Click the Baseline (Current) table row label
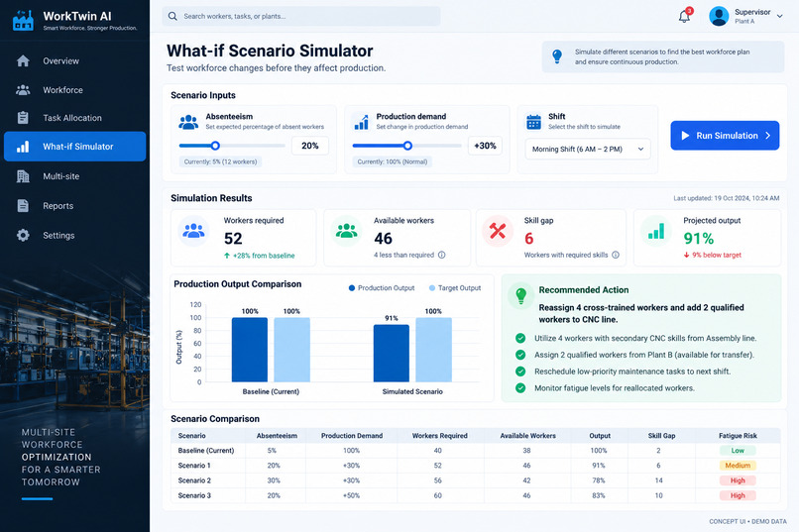 coord(206,451)
